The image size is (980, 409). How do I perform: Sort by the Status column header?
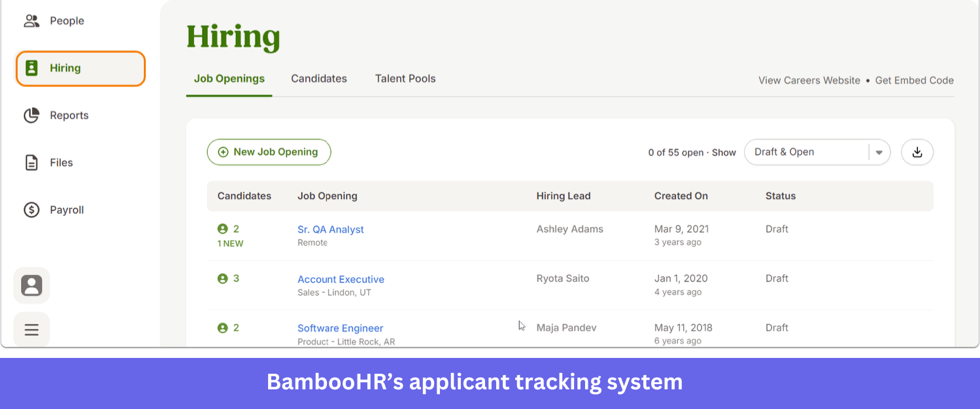(x=781, y=196)
